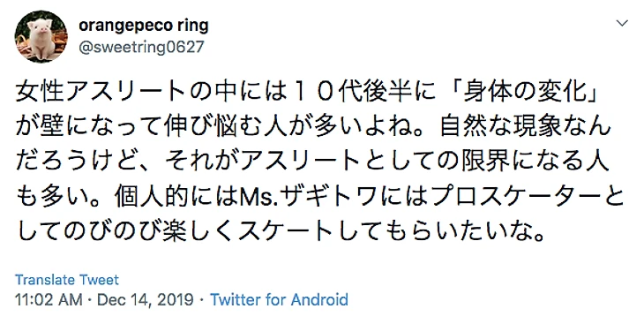The image size is (644, 324).
Task: Click the first line starting with 女性アスリート
Action: click(311, 91)
